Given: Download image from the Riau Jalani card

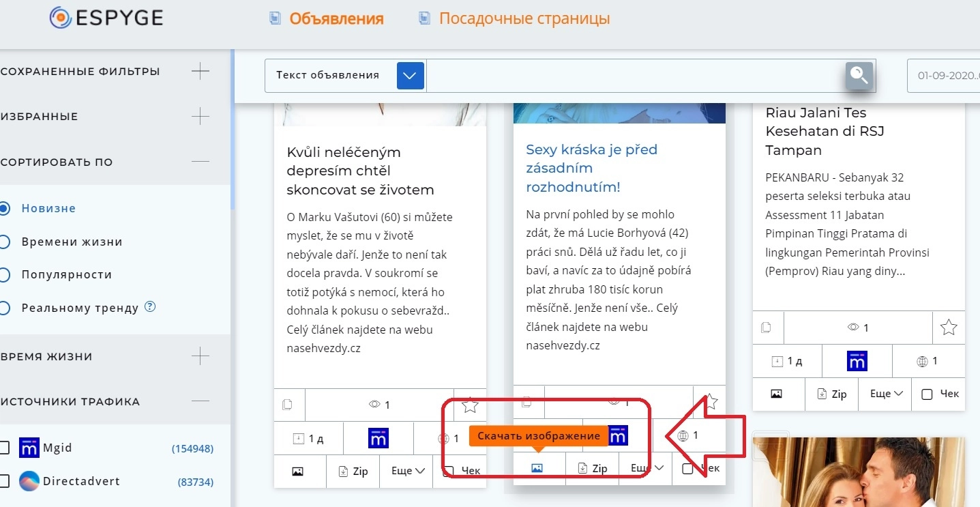Looking at the screenshot, I should pyautogui.click(x=776, y=394).
